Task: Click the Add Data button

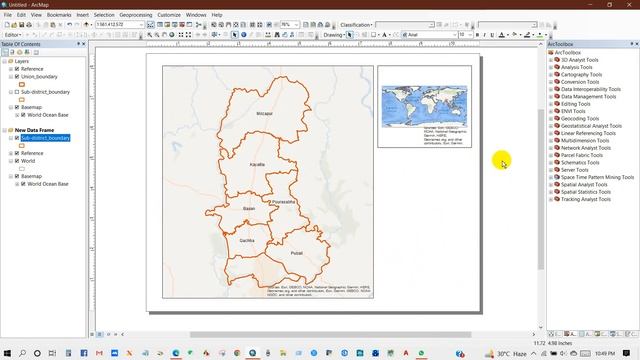Action: (87, 25)
